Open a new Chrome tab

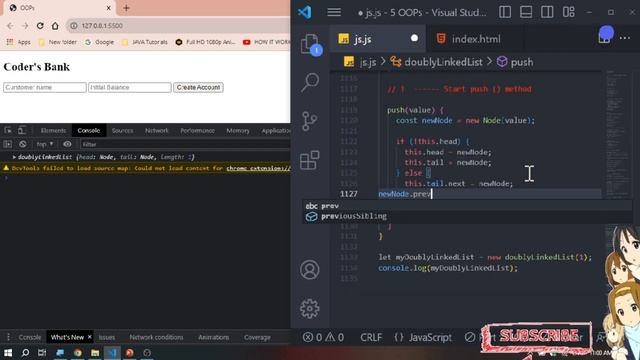coord(126,8)
